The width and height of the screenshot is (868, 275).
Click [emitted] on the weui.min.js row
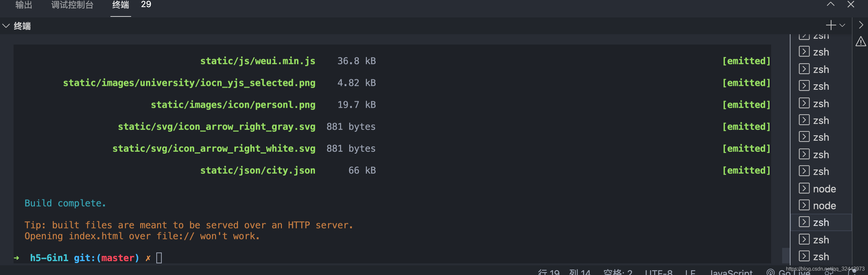coord(746,61)
